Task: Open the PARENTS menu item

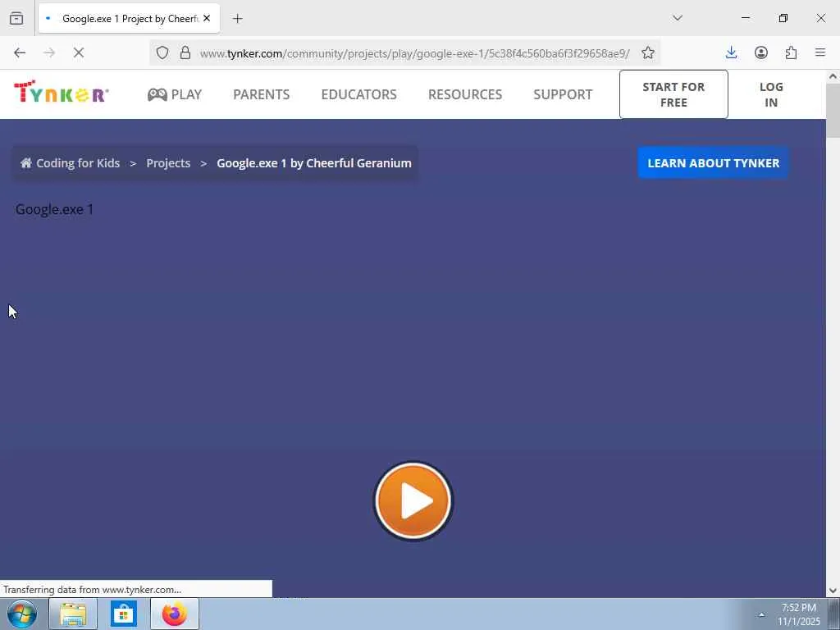Action: (x=262, y=94)
